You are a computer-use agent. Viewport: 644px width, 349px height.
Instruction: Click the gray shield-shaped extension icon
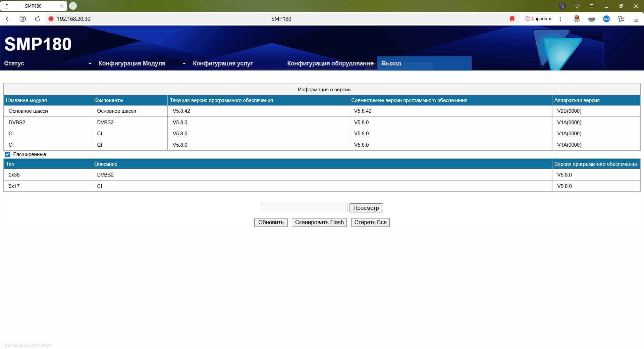pyautogui.click(x=592, y=19)
